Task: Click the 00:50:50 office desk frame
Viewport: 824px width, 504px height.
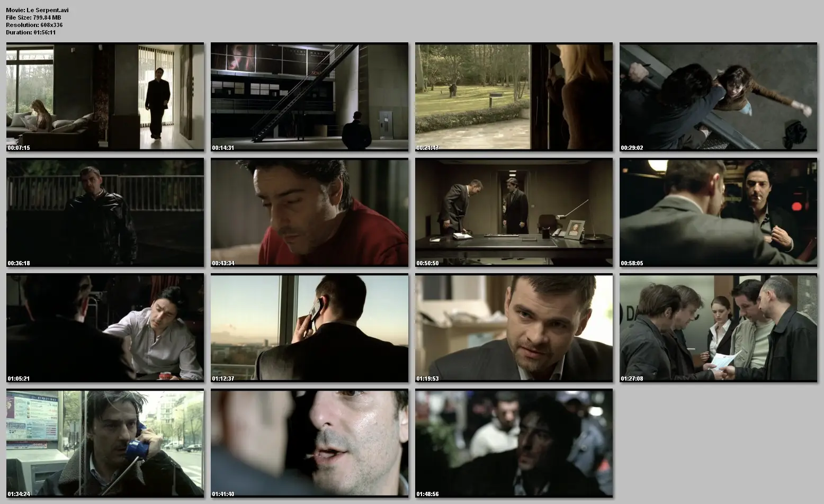Action: [x=514, y=212]
